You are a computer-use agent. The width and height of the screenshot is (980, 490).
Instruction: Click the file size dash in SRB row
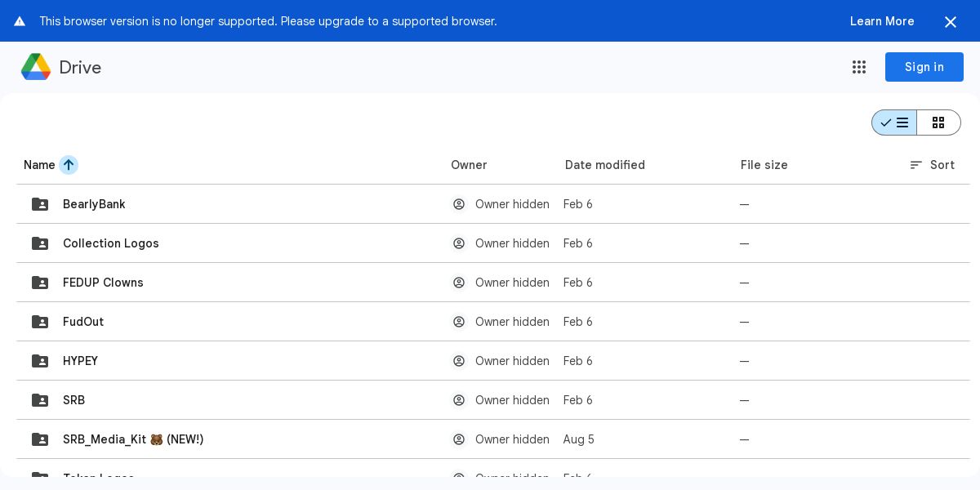744,400
